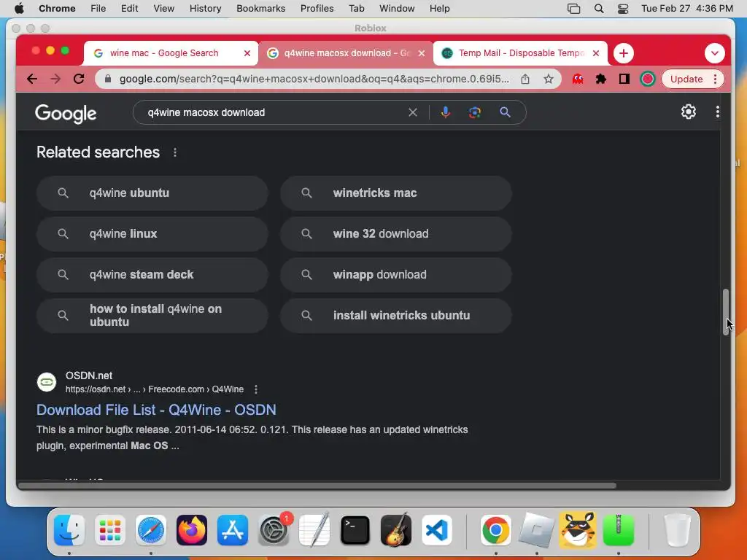This screenshot has width=747, height=560.
Task: Open Related searches options menu
Action: tap(175, 152)
